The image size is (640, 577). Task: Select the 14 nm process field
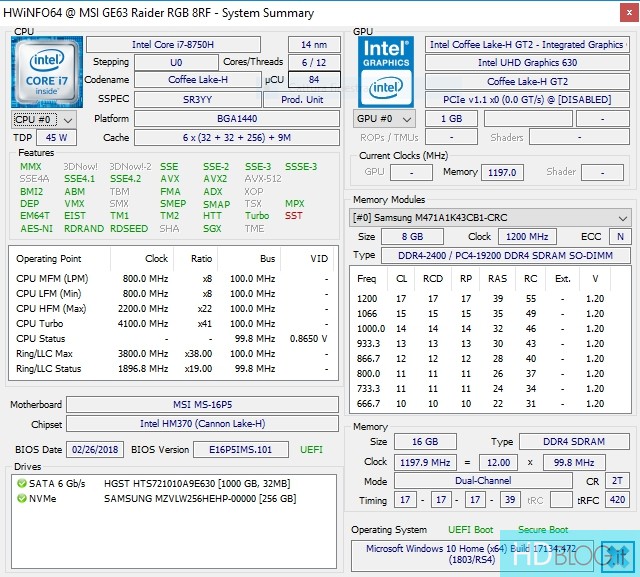pyautogui.click(x=314, y=44)
